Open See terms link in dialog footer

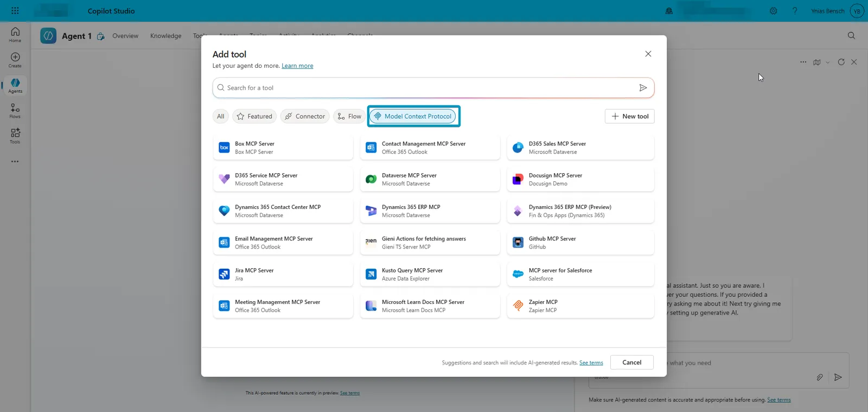(591, 363)
